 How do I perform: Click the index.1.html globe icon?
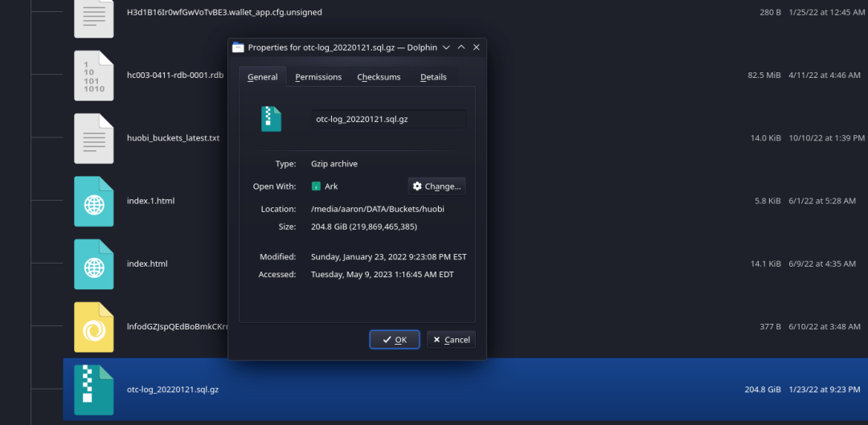click(94, 201)
